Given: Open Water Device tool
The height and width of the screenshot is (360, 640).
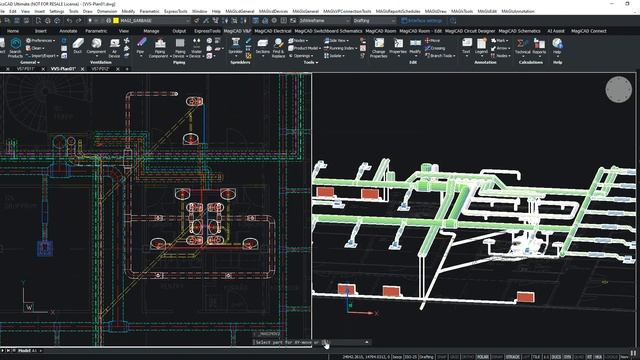Looking at the screenshot, I should click(196, 47).
